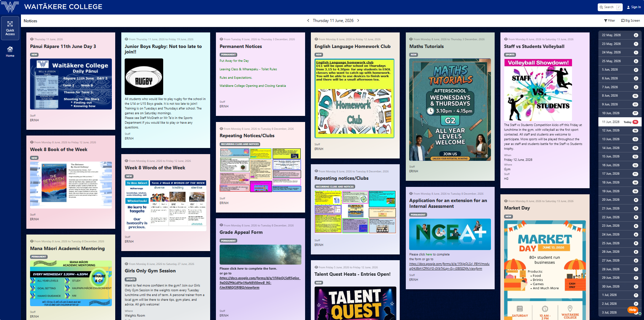Click the Sign In person icon
Screen dimensions: 644x320
[628, 7]
